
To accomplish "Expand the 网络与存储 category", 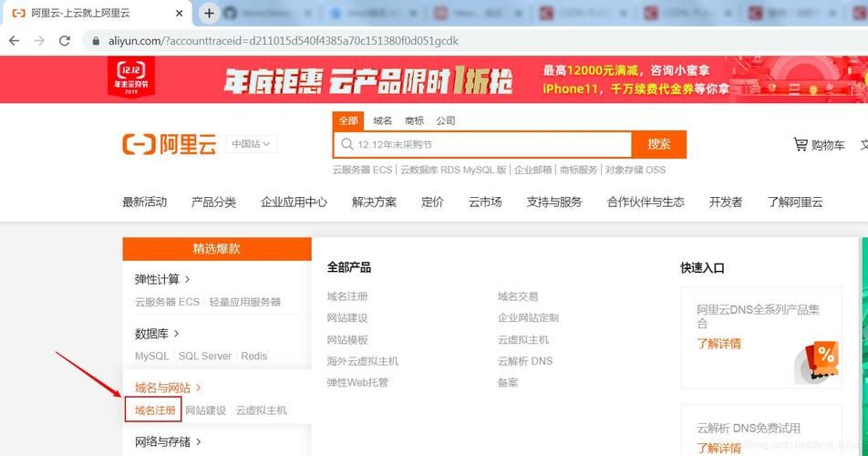I will coord(168,441).
